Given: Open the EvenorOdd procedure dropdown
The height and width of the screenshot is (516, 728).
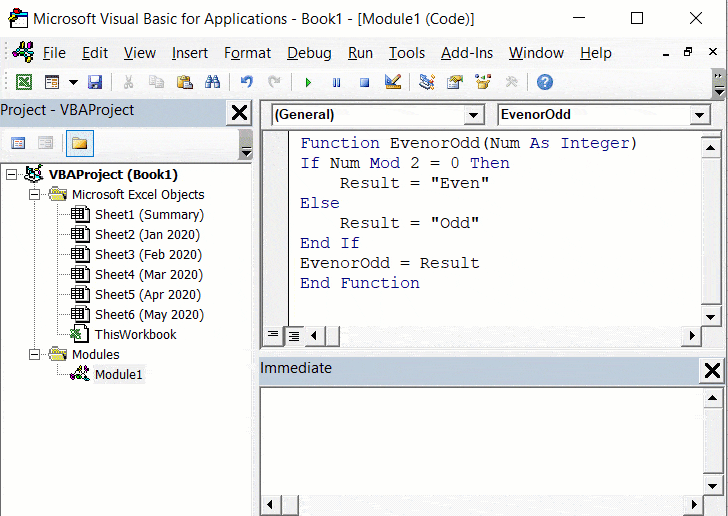Looking at the screenshot, I should click(x=699, y=115).
